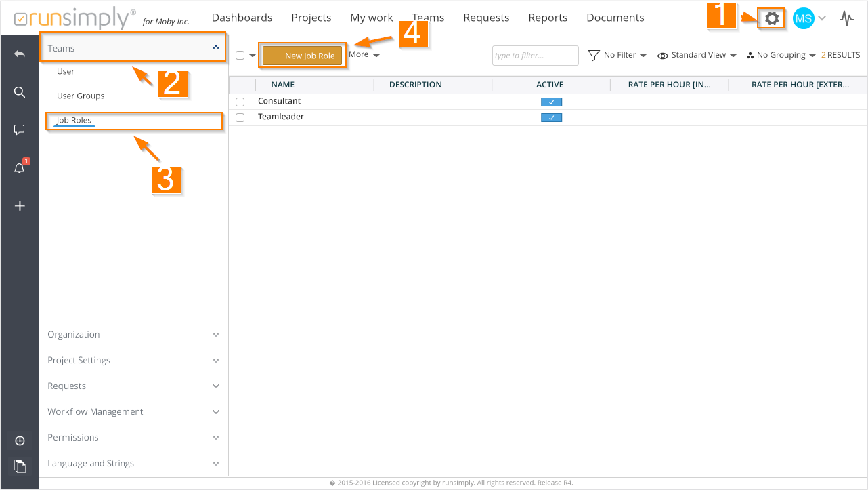Click the back arrow sidebar icon
Viewport: 868px width, 490px height.
[20, 54]
